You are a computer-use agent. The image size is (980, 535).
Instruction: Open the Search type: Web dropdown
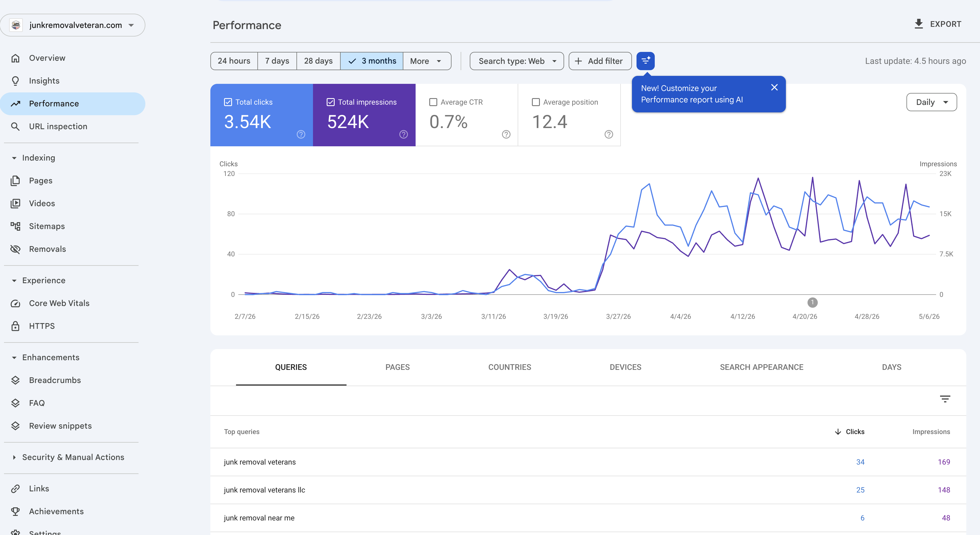517,61
